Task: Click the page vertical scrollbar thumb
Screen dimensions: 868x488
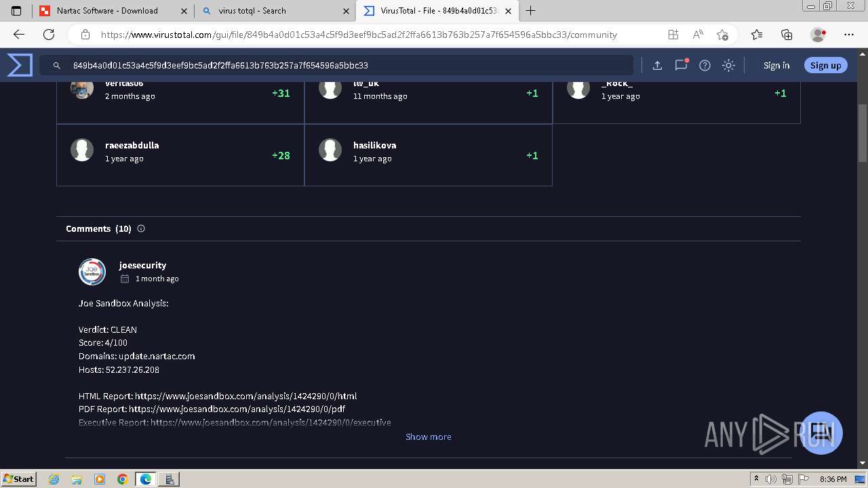Action: (863, 133)
